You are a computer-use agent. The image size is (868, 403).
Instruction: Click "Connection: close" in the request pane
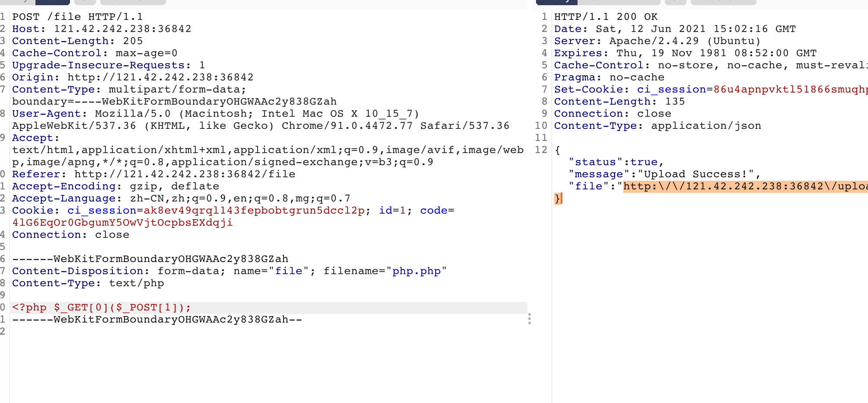pyautogui.click(x=70, y=235)
